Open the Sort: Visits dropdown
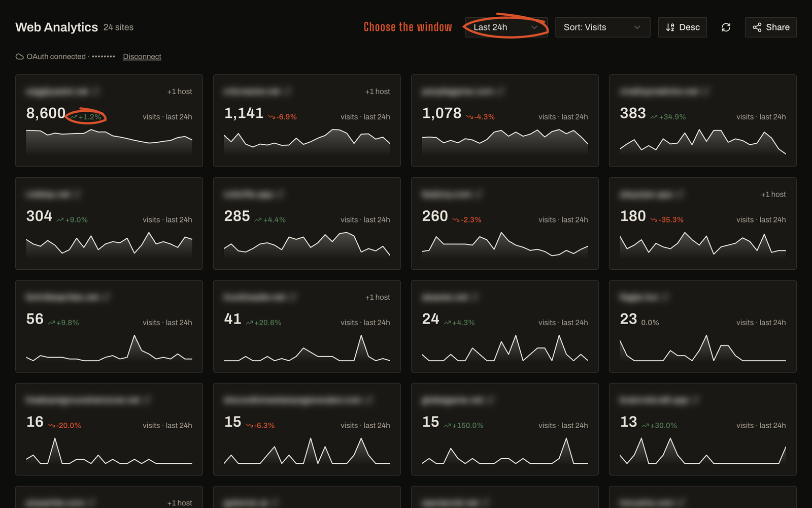812x508 pixels. (x=602, y=27)
